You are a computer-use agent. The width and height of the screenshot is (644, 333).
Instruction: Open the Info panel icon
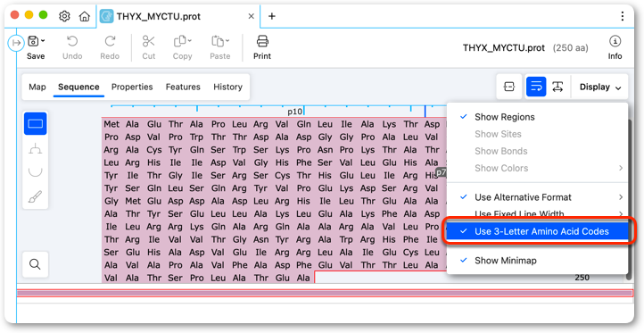click(x=615, y=41)
